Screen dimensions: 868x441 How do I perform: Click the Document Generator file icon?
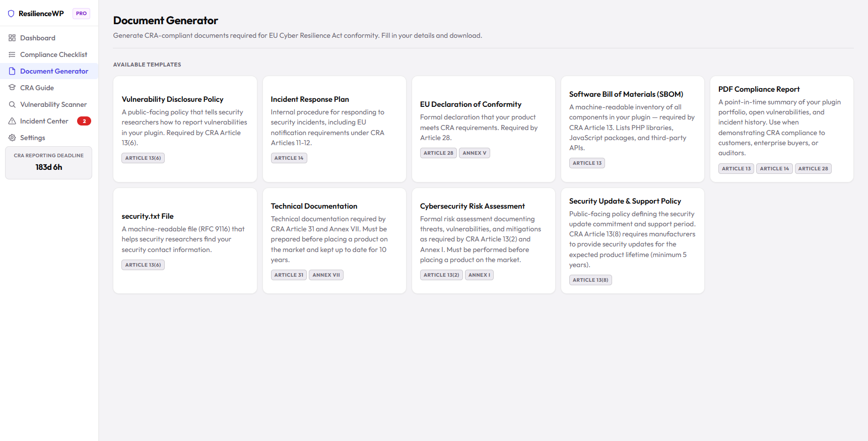[12, 71]
